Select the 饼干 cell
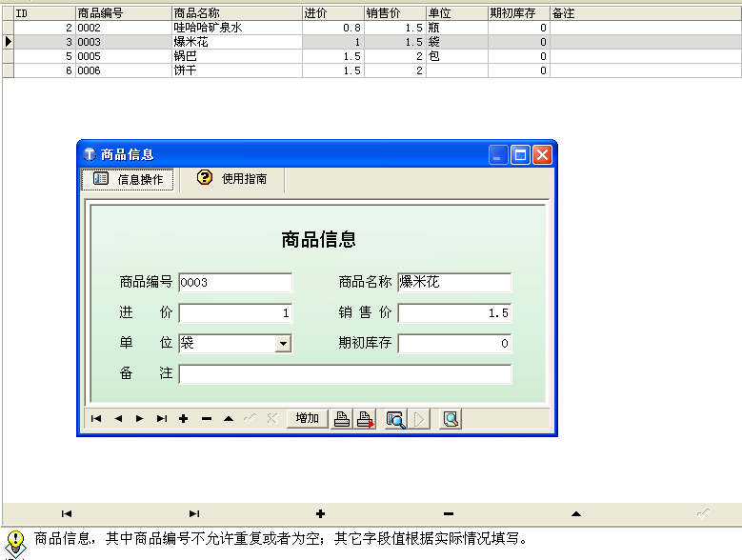The image size is (742, 560). coord(236,70)
